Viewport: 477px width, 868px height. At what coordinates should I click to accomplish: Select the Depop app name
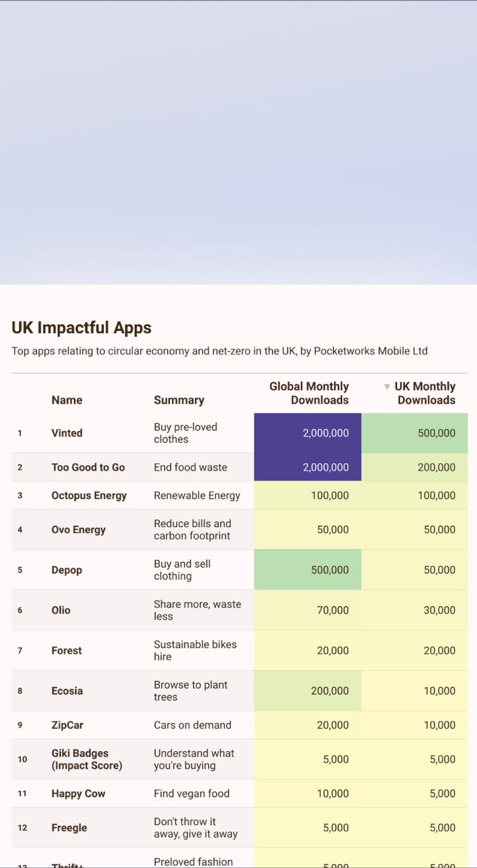[67, 570]
